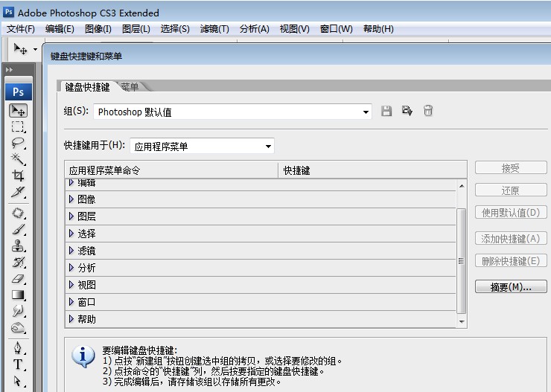Switch to the 键盘快捷键 tab

point(88,87)
